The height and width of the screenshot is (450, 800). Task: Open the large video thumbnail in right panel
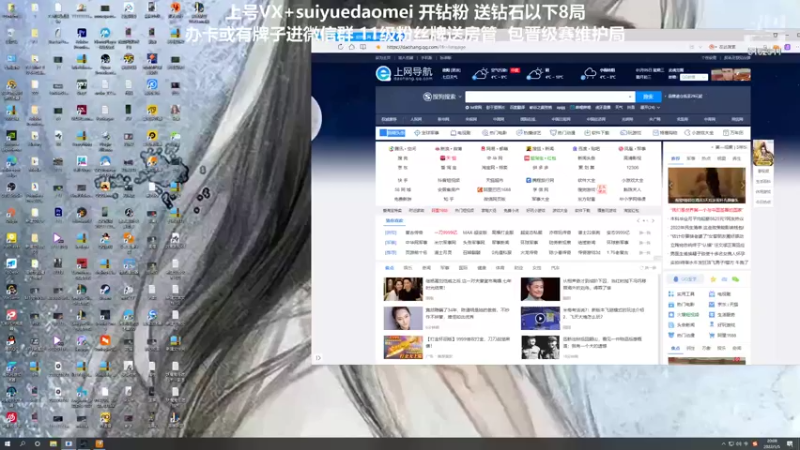click(x=707, y=185)
